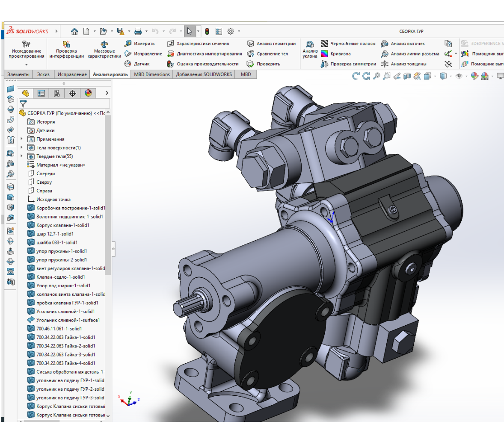Click the Home icon in top toolbar

pyautogui.click(x=74, y=31)
